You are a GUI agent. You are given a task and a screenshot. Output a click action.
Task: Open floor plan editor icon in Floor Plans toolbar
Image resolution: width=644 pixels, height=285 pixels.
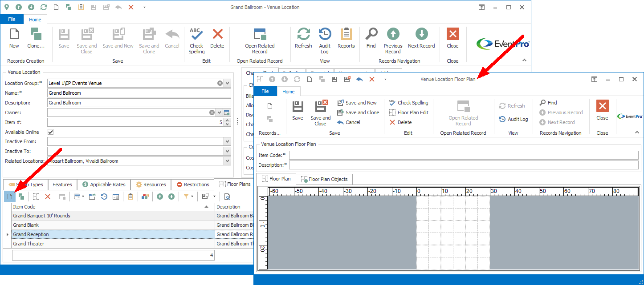36,197
